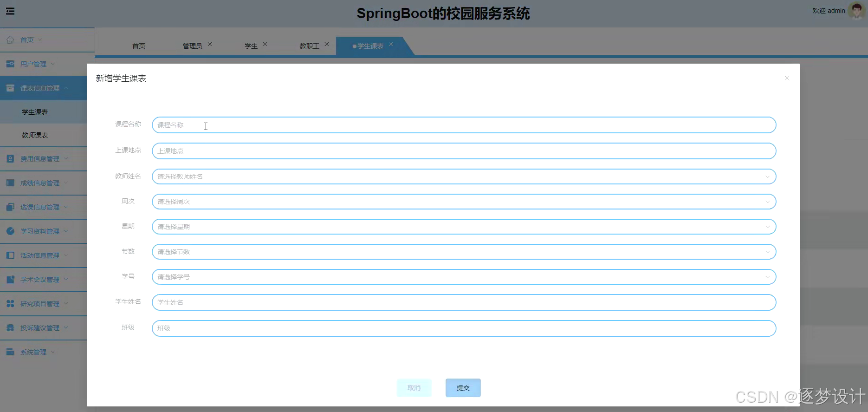Close the 新增学生课表 dialog
The image size is (868, 412).
tap(787, 78)
